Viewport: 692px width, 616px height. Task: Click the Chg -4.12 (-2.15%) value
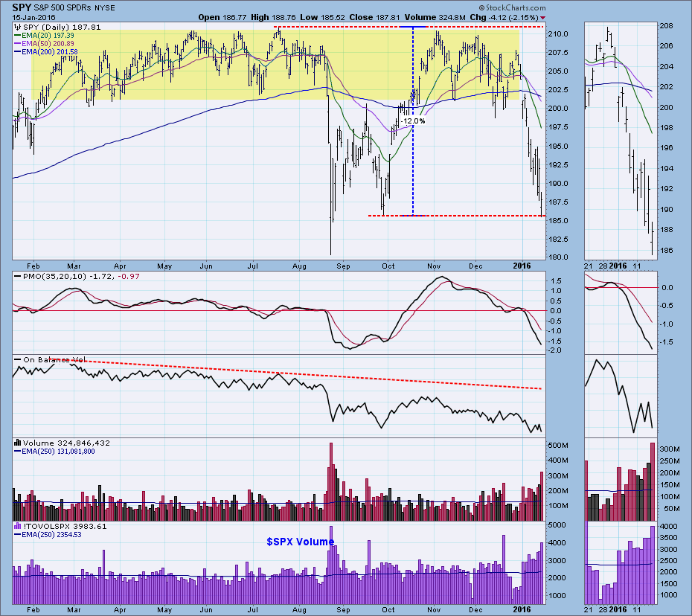[504, 18]
